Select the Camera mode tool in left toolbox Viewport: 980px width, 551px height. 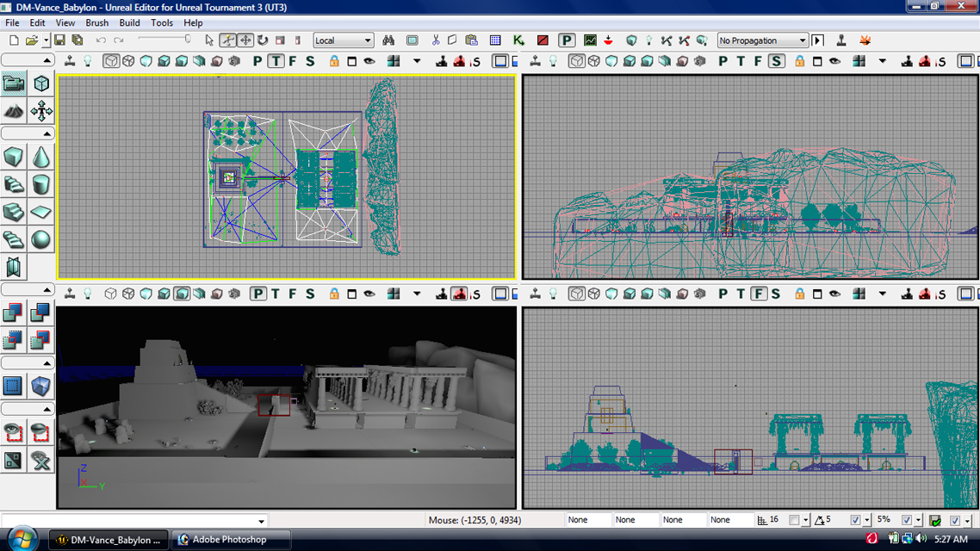tap(14, 84)
